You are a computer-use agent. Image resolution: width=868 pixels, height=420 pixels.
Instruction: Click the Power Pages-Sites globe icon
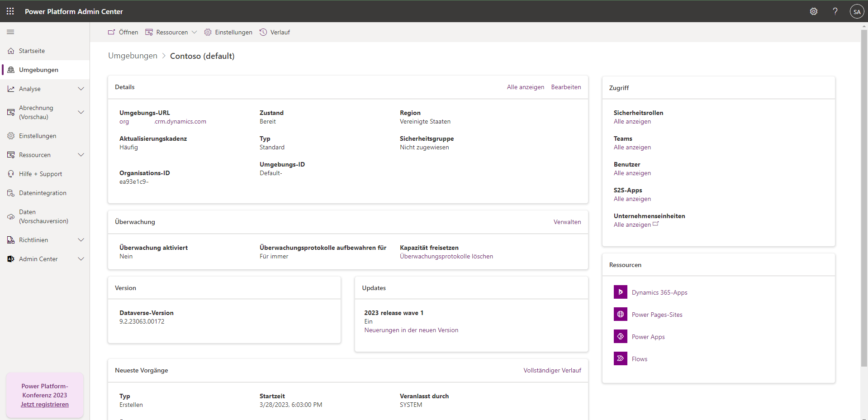pos(620,315)
